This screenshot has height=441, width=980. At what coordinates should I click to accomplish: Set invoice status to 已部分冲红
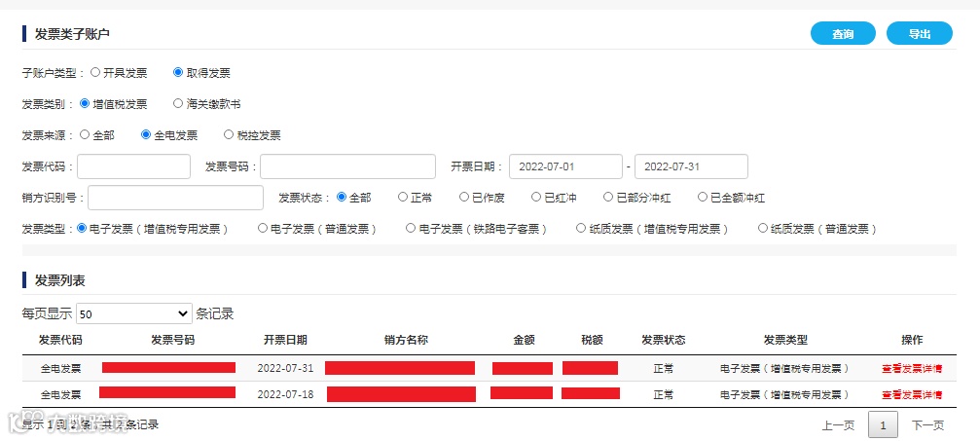pyautogui.click(x=608, y=197)
